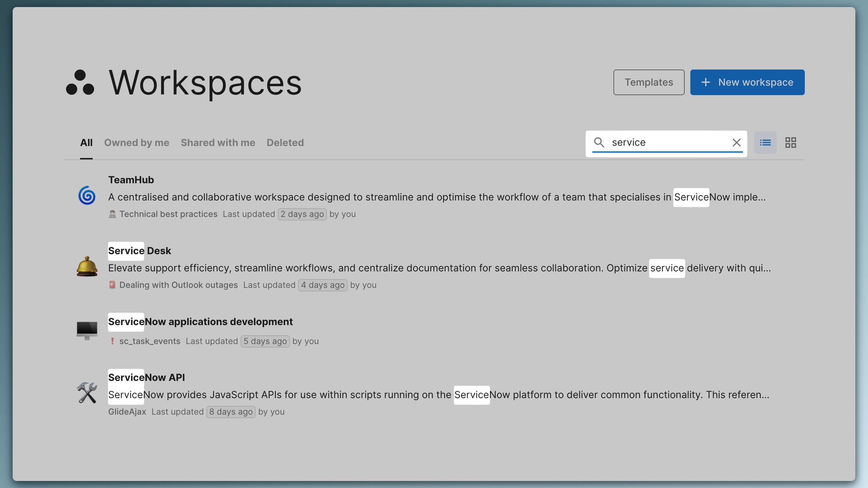Open the Templates gallery
868x488 pixels.
pyautogui.click(x=648, y=82)
